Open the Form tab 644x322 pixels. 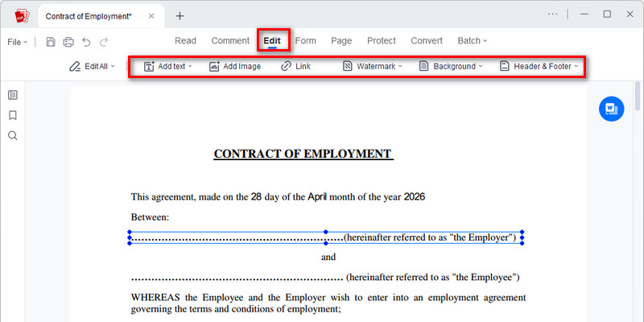[306, 41]
